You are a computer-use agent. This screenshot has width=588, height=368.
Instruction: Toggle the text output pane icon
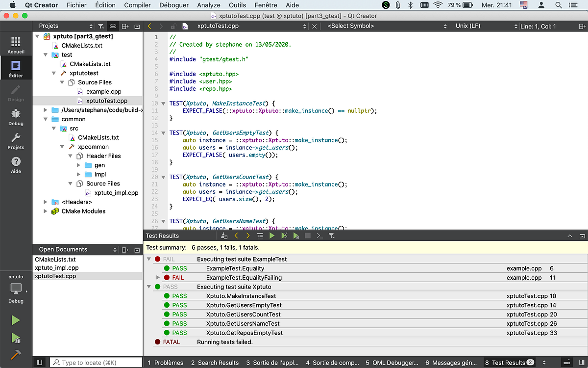(319, 236)
